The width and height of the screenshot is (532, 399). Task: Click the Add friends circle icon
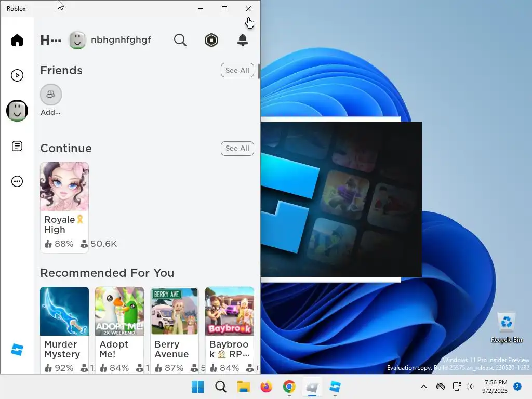pyautogui.click(x=51, y=95)
